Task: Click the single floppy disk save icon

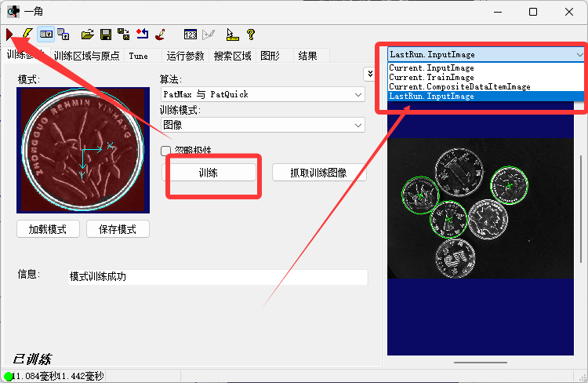Action: pos(106,35)
